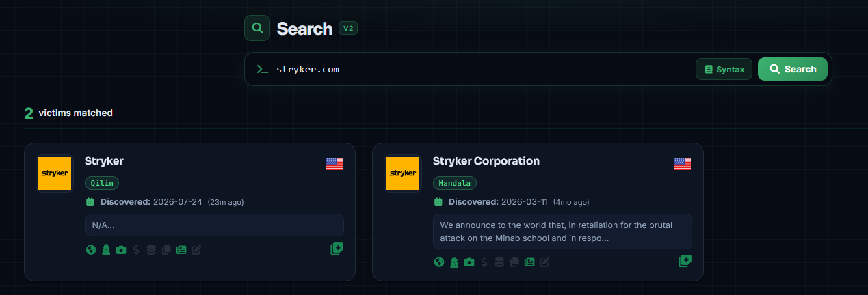This screenshot has height=295, width=868.
Task: Click the US flag on the Stryker Corporation card
Action: [683, 164]
